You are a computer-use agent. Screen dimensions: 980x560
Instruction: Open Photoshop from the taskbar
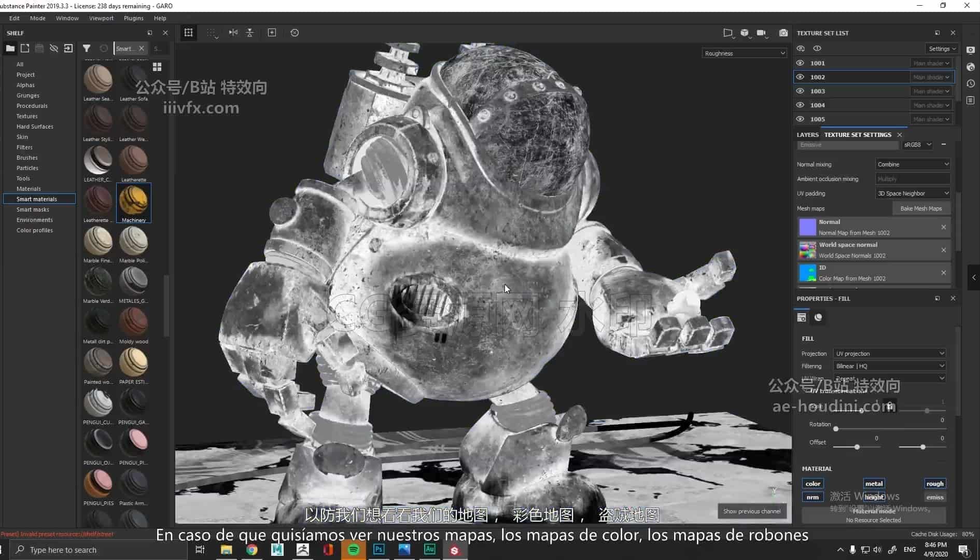(x=379, y=550)
